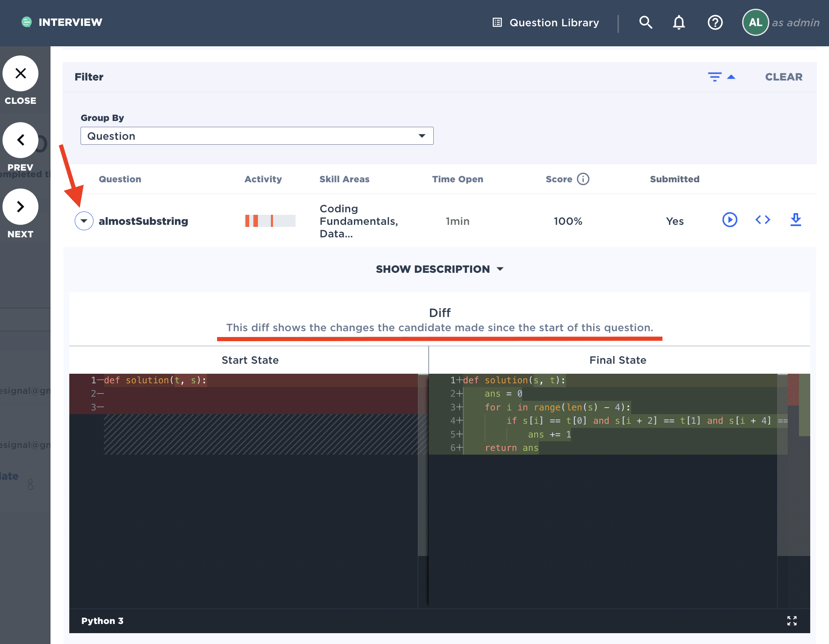Click CLEAR filter button

[x=784, y=77]
